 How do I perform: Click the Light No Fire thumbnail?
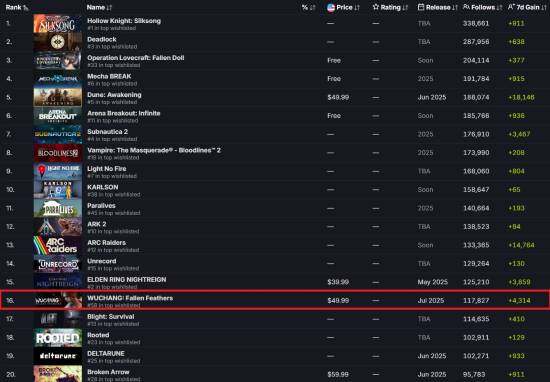pyautogui.click(x=58, y=172)
